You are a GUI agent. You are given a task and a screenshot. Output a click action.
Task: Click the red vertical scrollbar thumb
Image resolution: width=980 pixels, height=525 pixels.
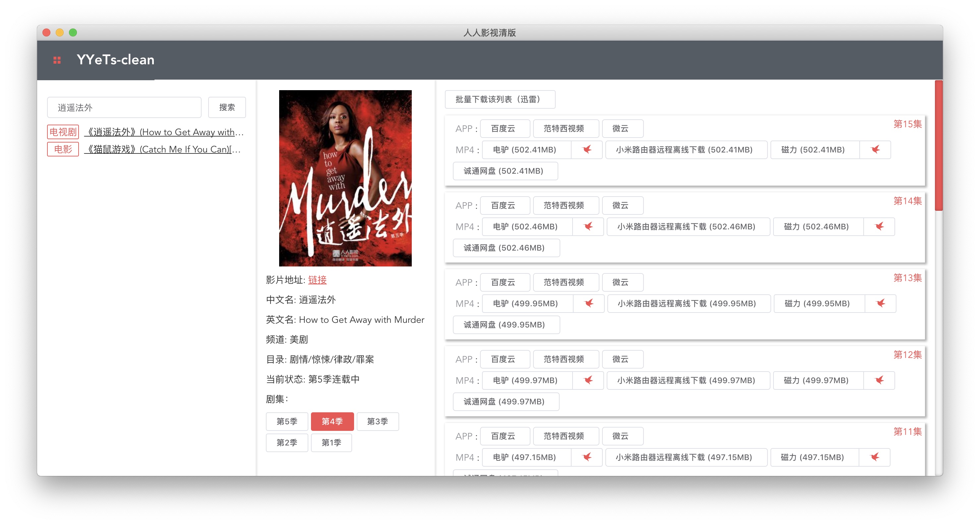939,145
